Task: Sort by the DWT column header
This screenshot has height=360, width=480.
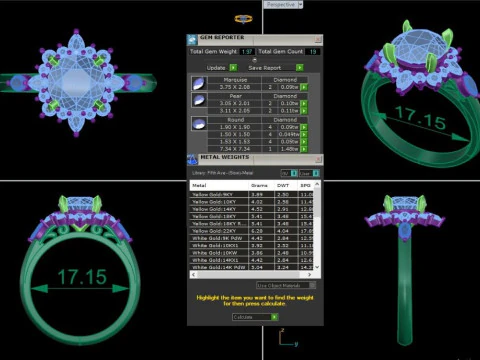Action: [286, 185]
